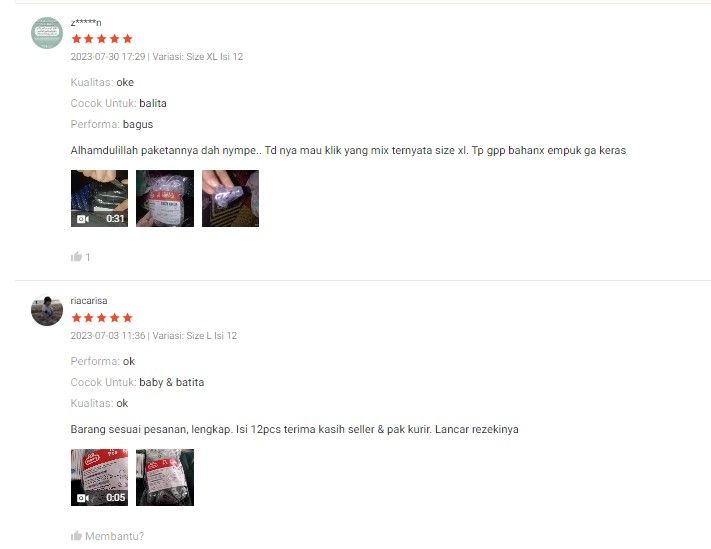Click the Membantu? thumbs-up icon

pos(76,535)
